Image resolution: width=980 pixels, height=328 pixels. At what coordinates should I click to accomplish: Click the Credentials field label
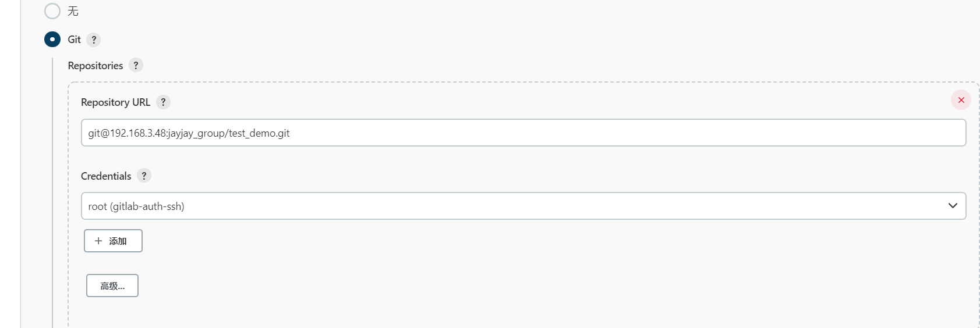pos(106,176)
